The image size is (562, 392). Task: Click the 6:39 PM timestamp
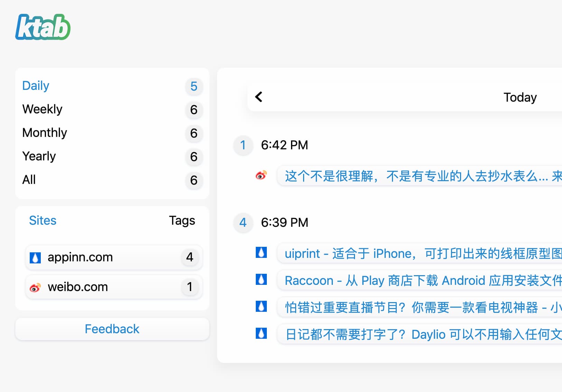click(284, 223)
